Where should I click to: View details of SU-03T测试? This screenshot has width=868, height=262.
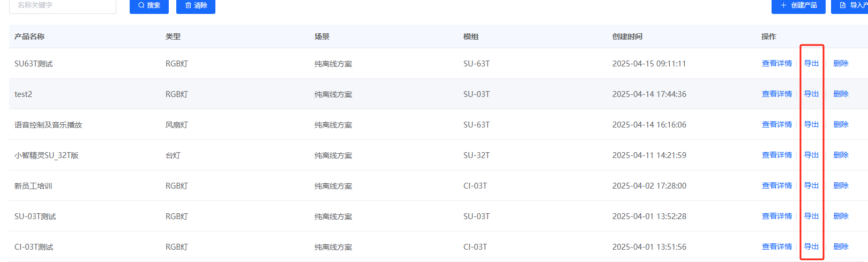point(777,216)
